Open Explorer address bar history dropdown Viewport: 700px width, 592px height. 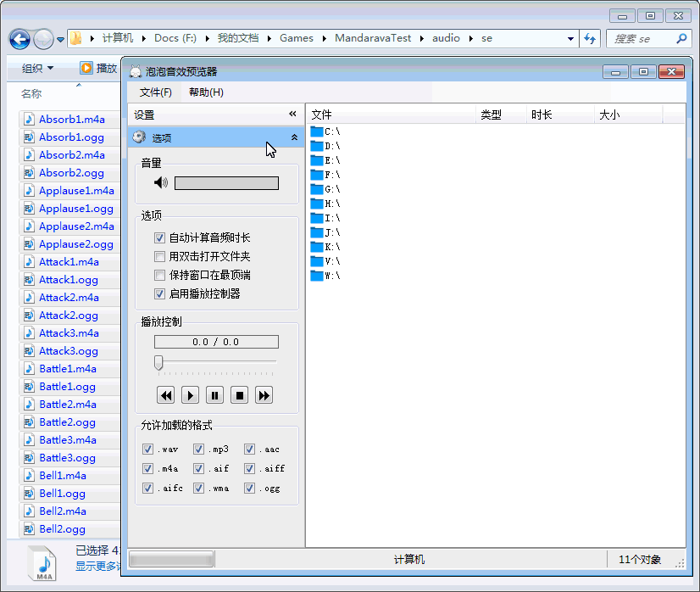pos(570,39)
